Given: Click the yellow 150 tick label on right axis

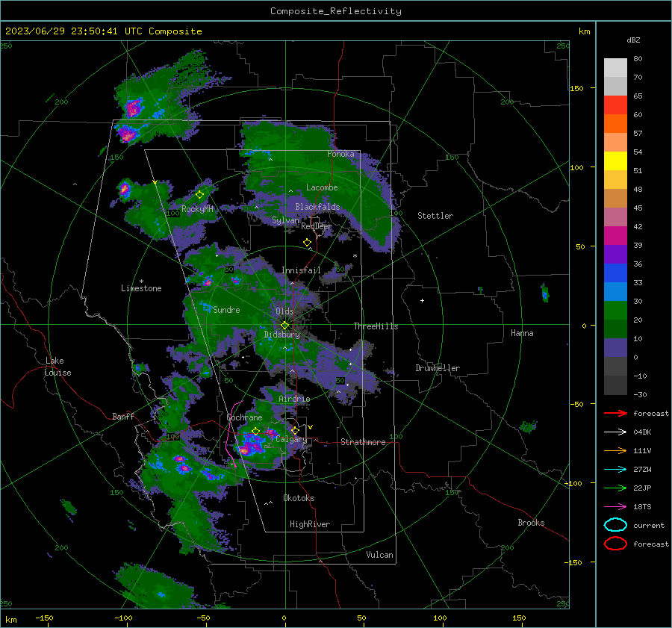Looking at the screenshot, I should tap(576, 88).
